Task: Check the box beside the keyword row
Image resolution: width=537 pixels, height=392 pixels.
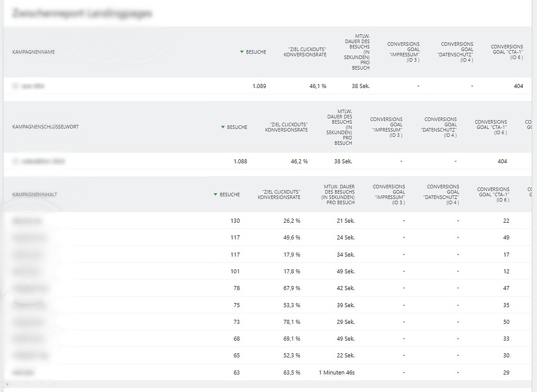Action: pos(16,161)
